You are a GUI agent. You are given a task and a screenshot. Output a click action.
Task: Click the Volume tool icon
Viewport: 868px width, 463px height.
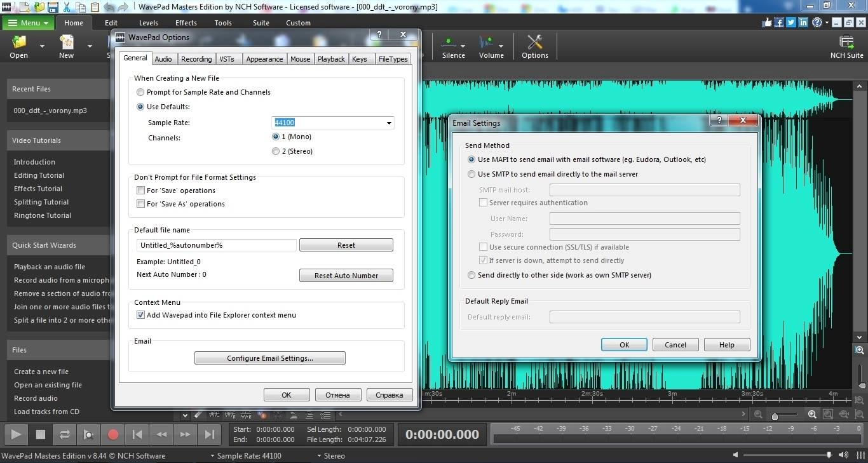(x=487, y=43)
